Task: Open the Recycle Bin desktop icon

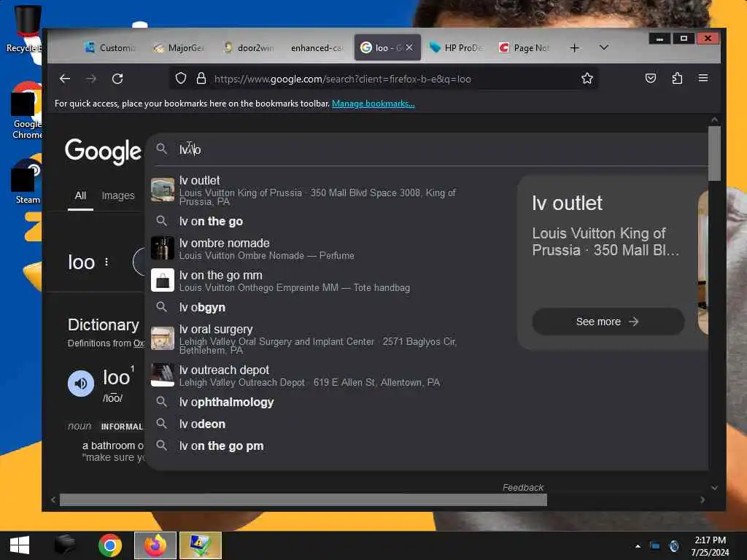Action: click(x=24, y=29)
